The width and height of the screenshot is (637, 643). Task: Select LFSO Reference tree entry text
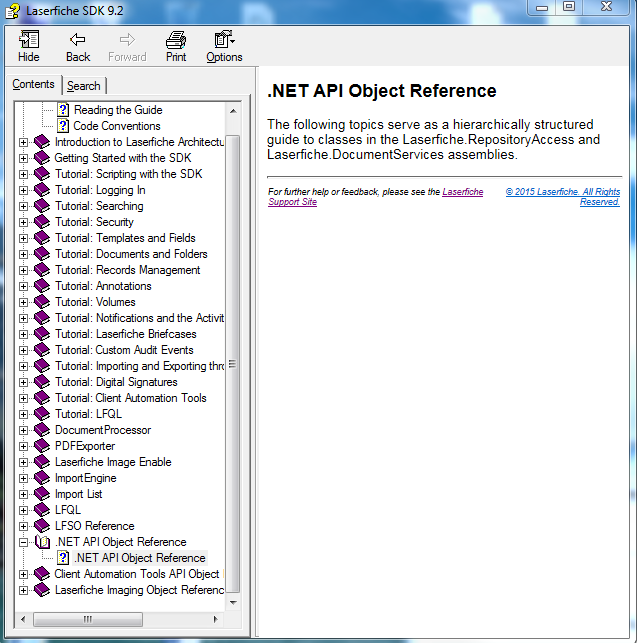pos(95,525)
